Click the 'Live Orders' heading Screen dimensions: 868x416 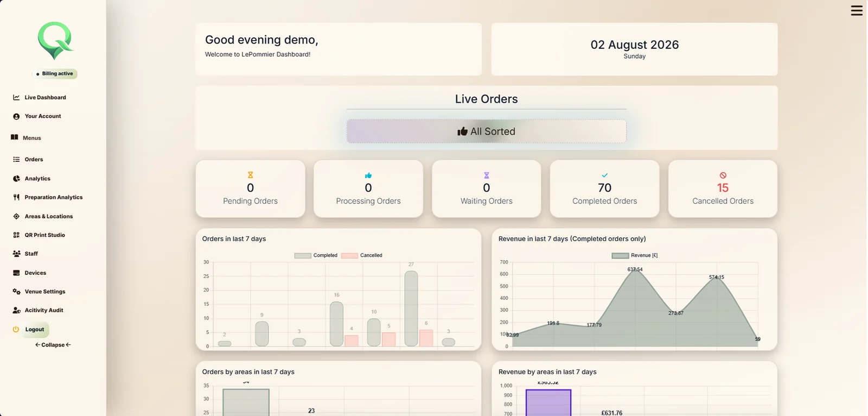(x=487, y=99)
